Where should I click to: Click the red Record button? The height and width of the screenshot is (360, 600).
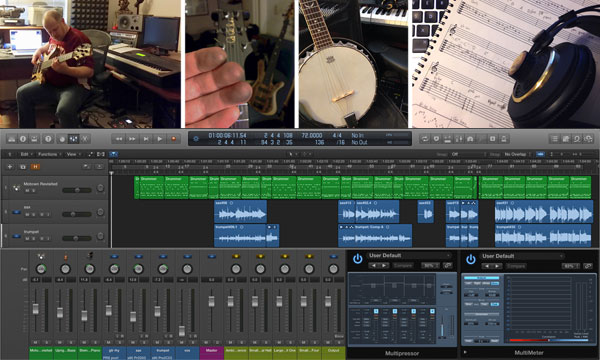click(173, 139)
